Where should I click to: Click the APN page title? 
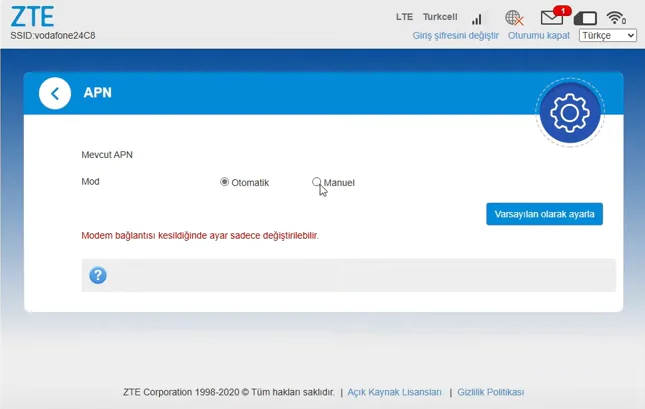point(97,93)
